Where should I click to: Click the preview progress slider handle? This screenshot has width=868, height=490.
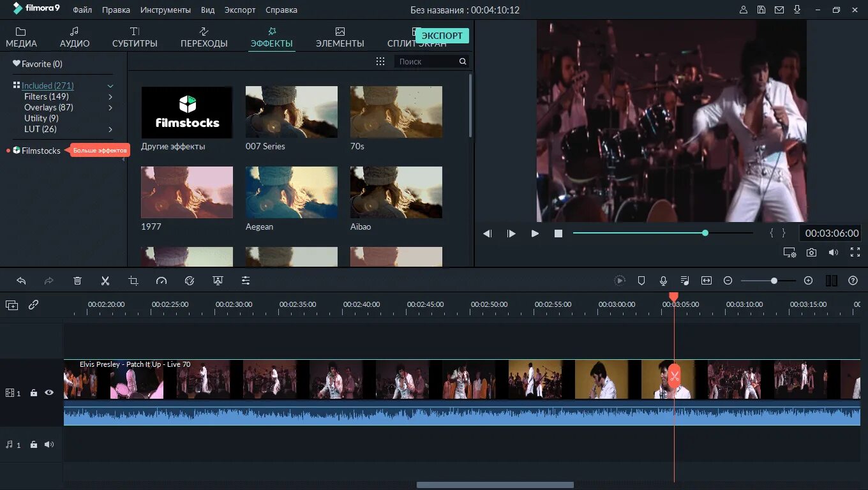705,233
